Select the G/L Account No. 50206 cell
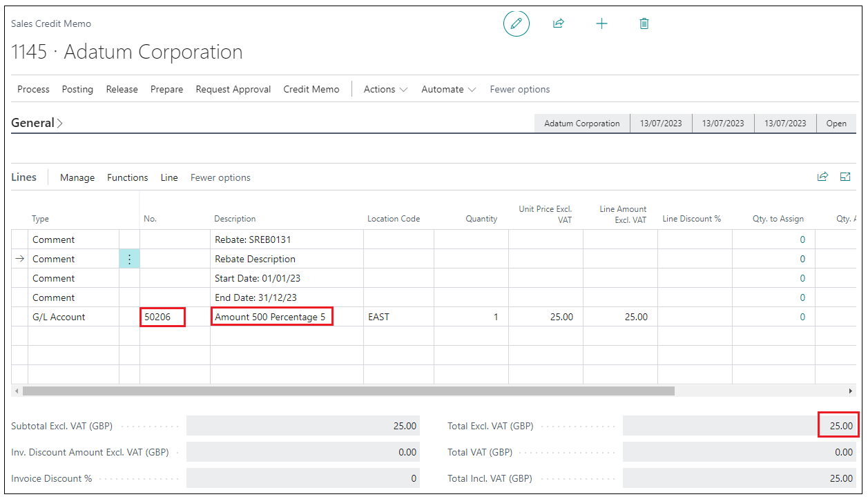 click(x=163, y=317)
